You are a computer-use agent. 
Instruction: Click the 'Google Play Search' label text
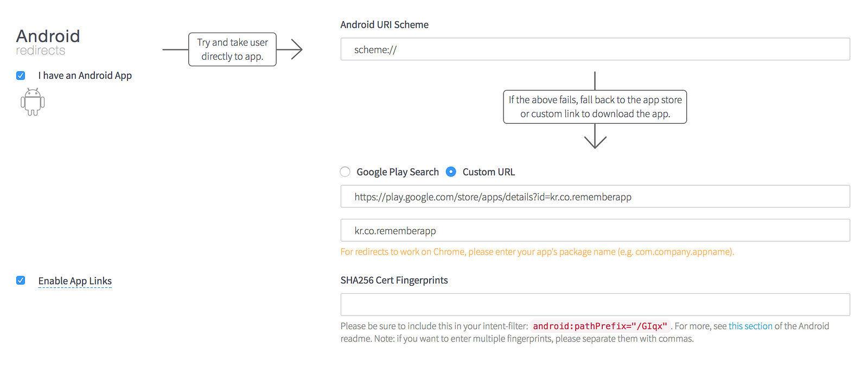(x=398, y=172)
